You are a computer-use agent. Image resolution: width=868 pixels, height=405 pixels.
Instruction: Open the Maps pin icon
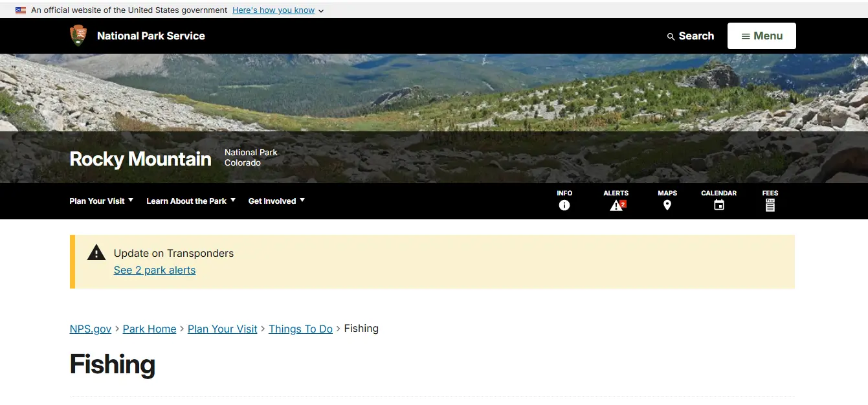click(x=667, y=205)
